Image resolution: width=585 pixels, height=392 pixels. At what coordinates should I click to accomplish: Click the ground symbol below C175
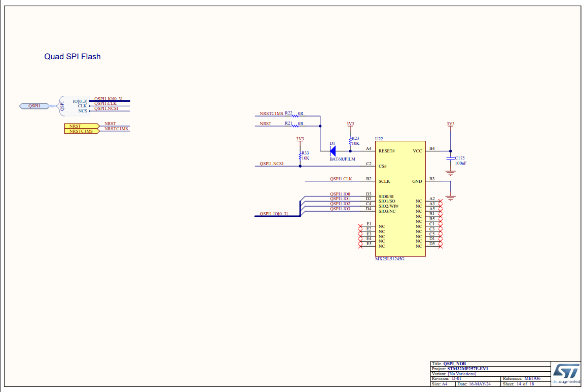(450, 173)
